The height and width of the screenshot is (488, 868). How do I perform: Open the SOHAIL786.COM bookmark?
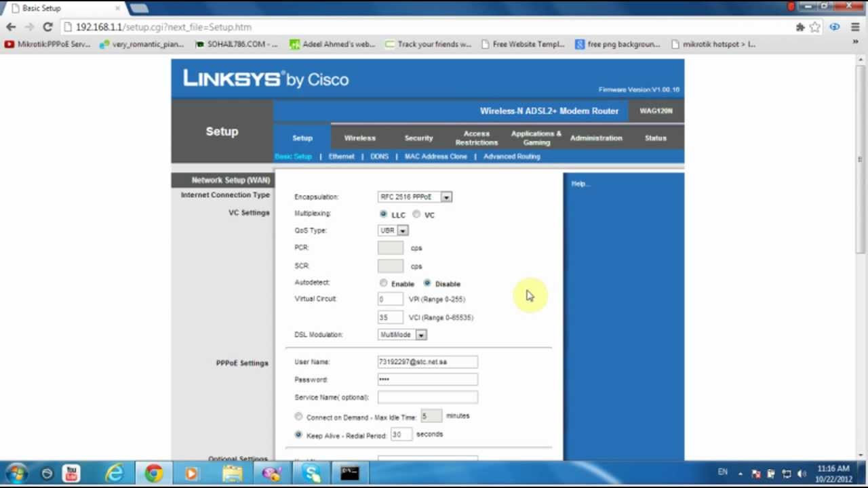(x=237, y=44)
